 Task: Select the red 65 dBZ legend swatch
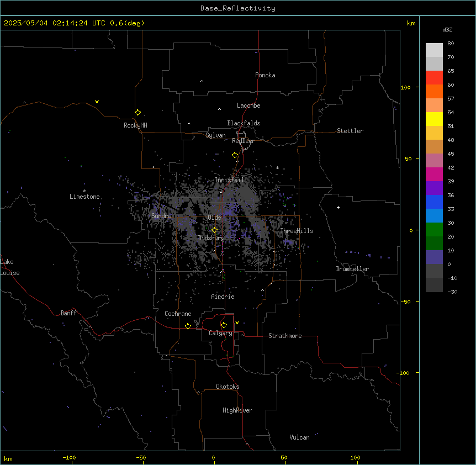pyautogui.click(x=434, y=77)
